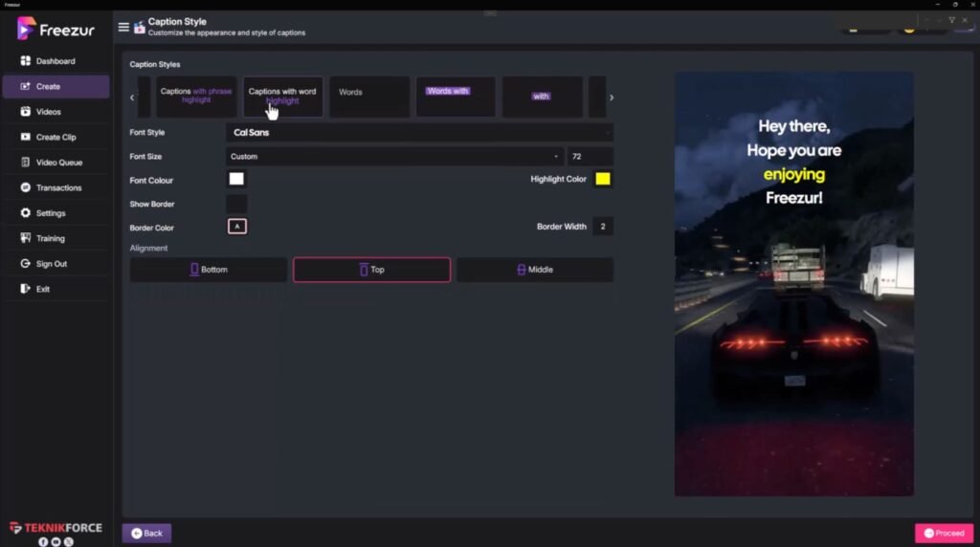Select Bottom caption alignment
This screenshot has height=547, width=980.
pos(209,270)
